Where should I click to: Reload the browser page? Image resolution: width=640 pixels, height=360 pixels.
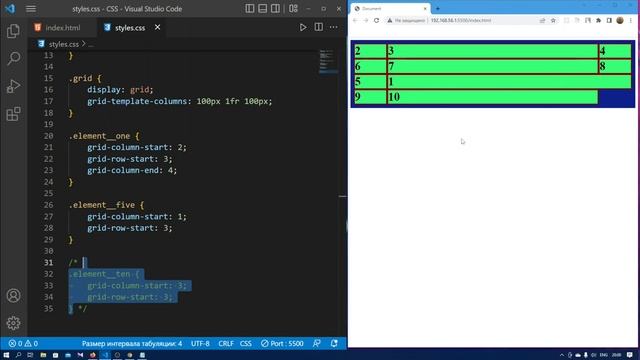click(x=376, y=20)
